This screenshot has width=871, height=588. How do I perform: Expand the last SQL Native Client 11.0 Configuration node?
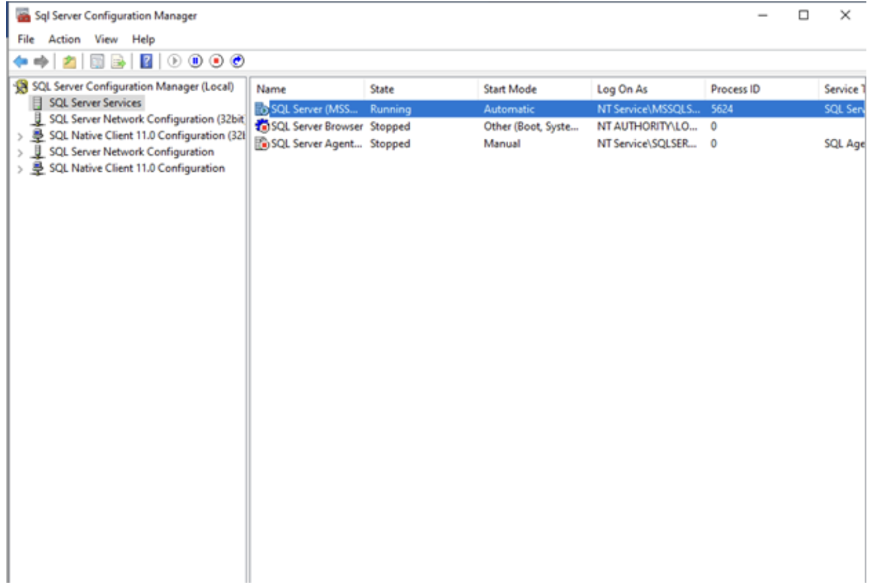20,169
